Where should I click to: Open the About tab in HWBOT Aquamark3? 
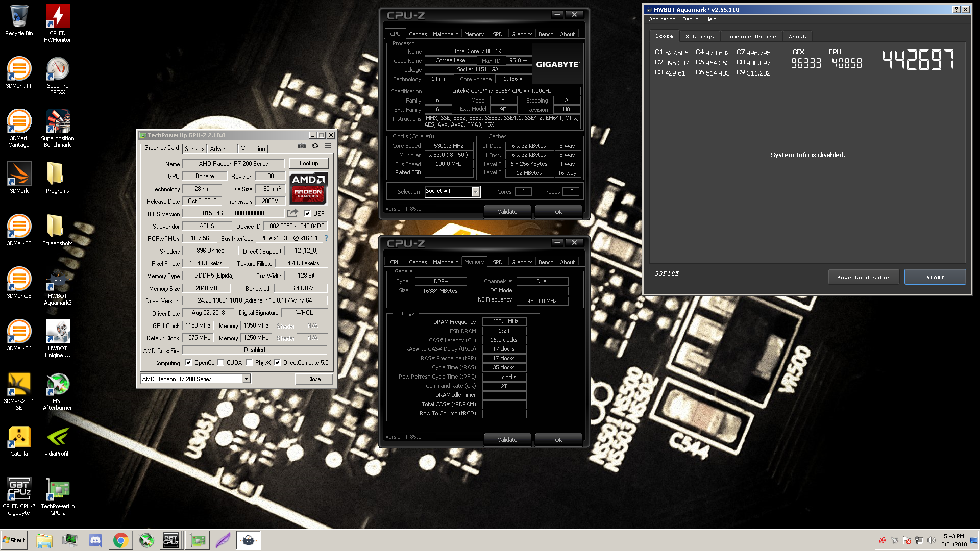pyautogui.click(x=797, y=36)
